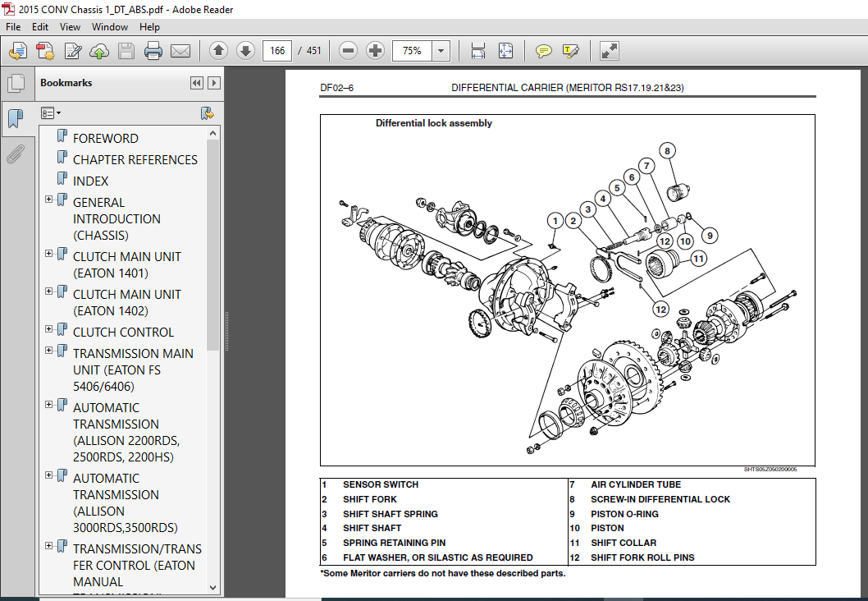868x601 pixels.
Task: Print the document with printer icon
Action: tap(153, 51)
